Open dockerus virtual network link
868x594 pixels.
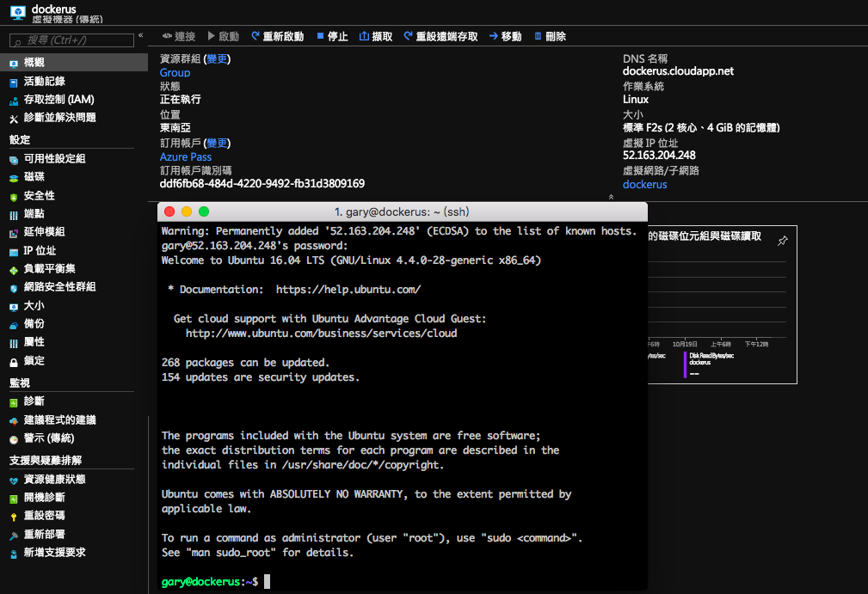coord(645,185)
